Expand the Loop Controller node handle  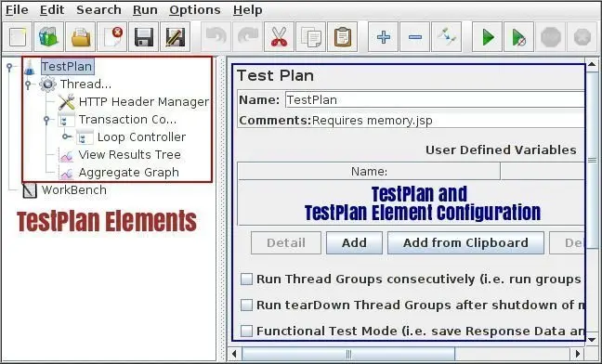67,136
